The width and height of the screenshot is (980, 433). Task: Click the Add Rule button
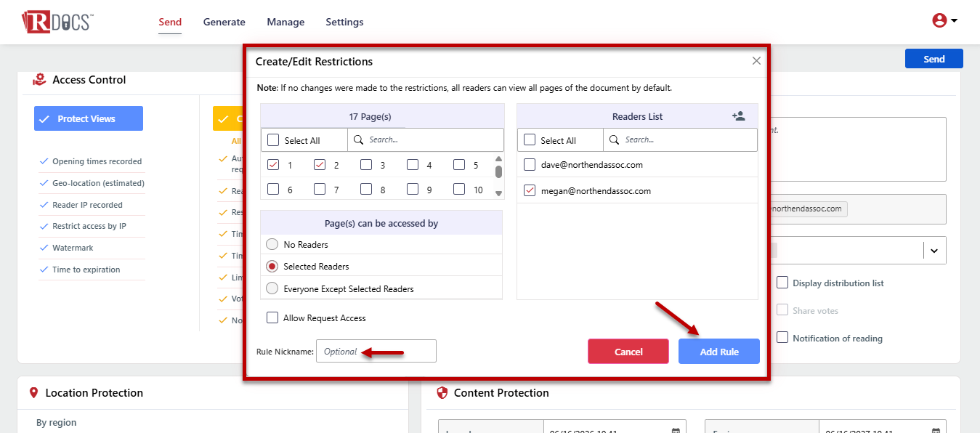tap(719, 352)
